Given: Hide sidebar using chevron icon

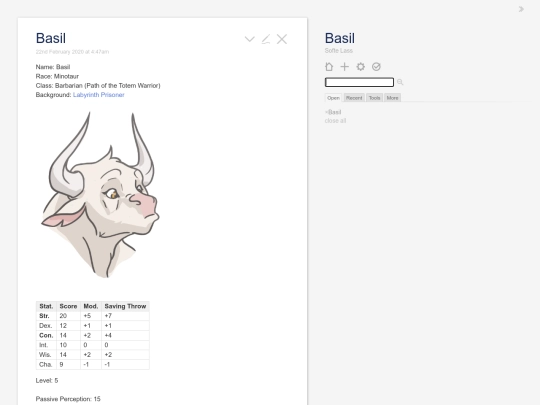Looking at the screenshot, I should click(x=521, y=9).
